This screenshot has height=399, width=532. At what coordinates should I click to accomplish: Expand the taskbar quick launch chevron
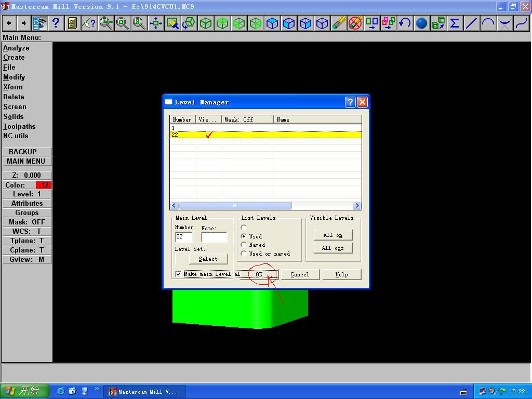click(97, 389)
